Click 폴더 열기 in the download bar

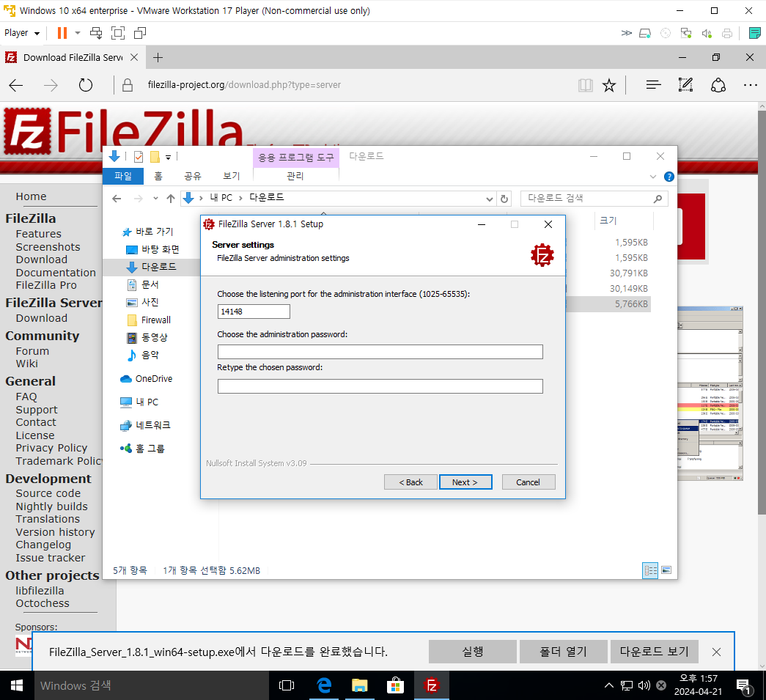(563, 652)
